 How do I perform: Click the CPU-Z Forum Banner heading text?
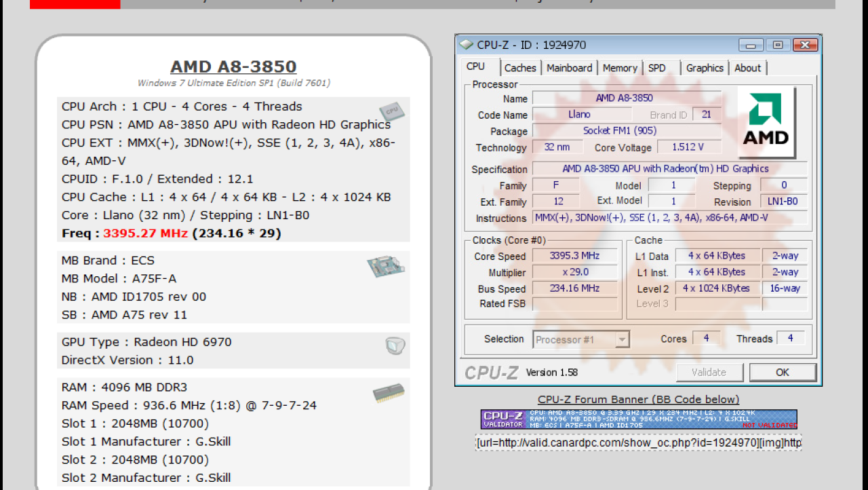click(638, 400)
